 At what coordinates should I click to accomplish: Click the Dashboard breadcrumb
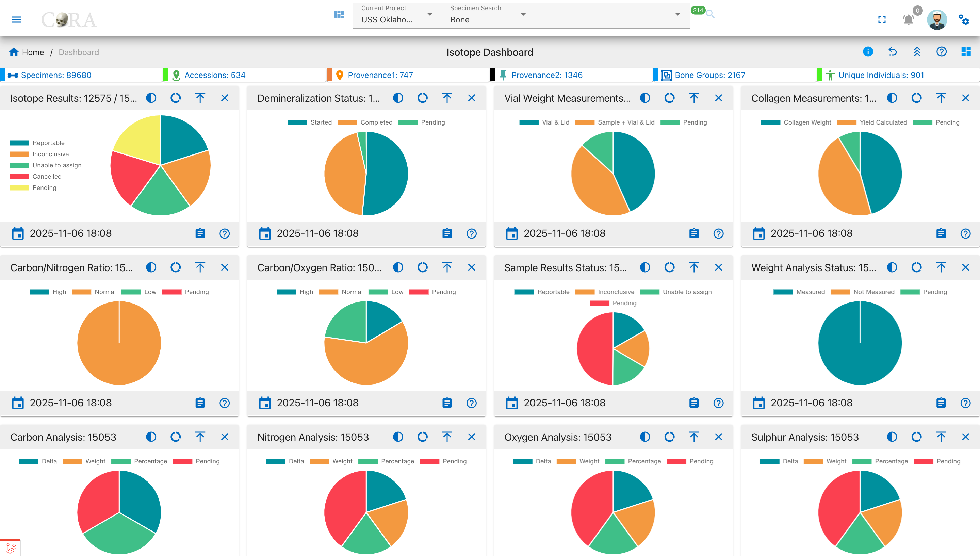coord(79,52)
